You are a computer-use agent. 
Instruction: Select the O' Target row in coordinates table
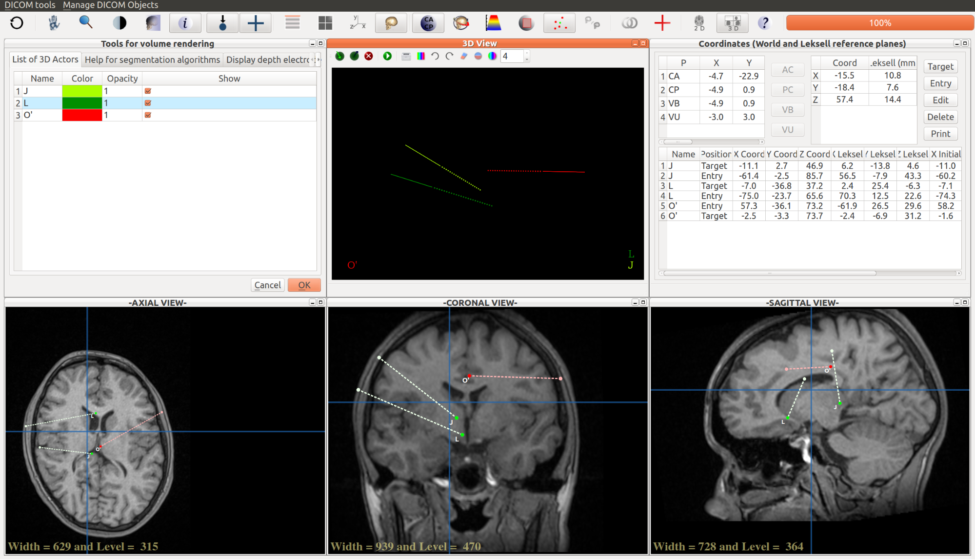click(810, 216)
